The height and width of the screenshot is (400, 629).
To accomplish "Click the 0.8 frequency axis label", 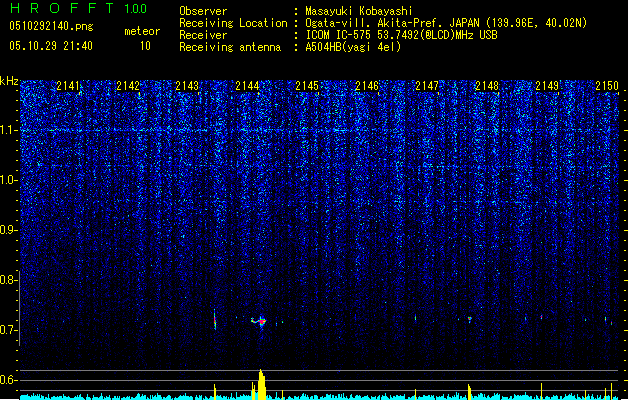I will click(9, 280).
